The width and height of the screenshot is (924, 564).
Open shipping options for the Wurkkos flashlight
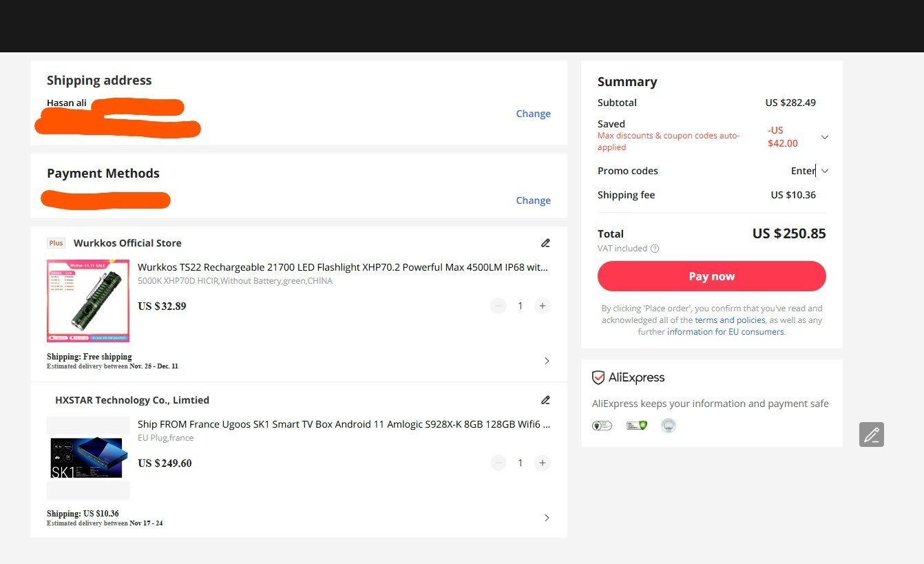(547, 361)
